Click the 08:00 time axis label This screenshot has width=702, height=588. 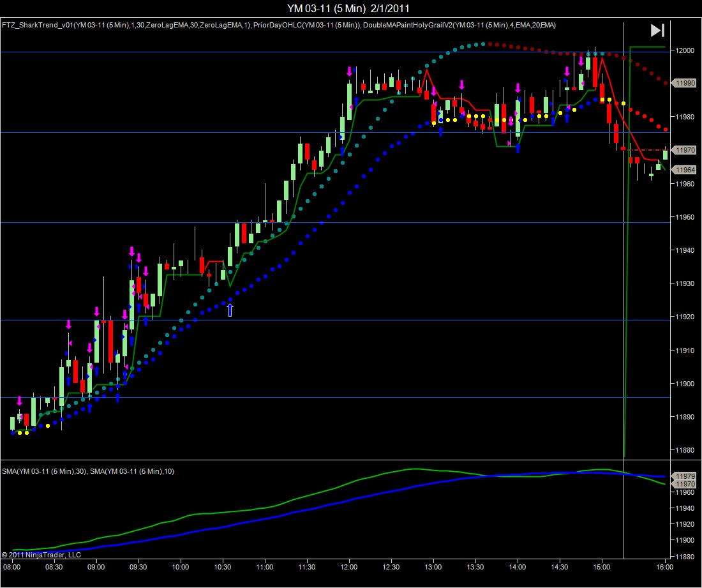click(11, 567)
